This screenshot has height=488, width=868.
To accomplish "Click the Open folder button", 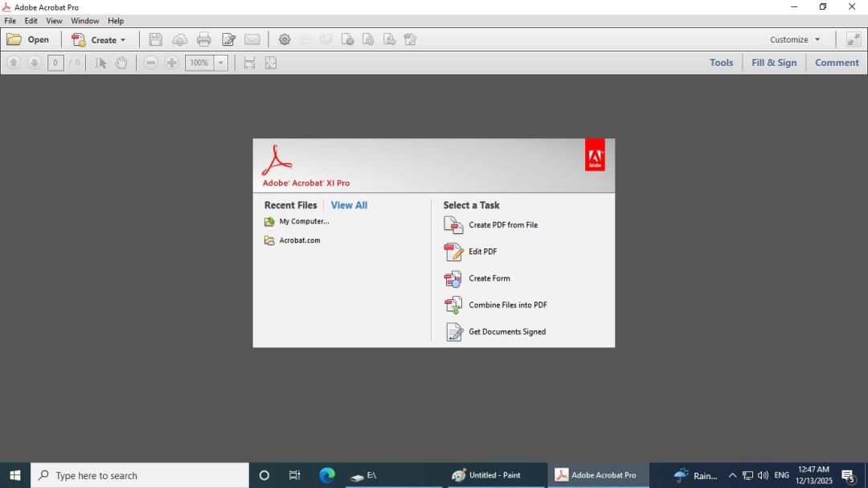I will [27, 40].
